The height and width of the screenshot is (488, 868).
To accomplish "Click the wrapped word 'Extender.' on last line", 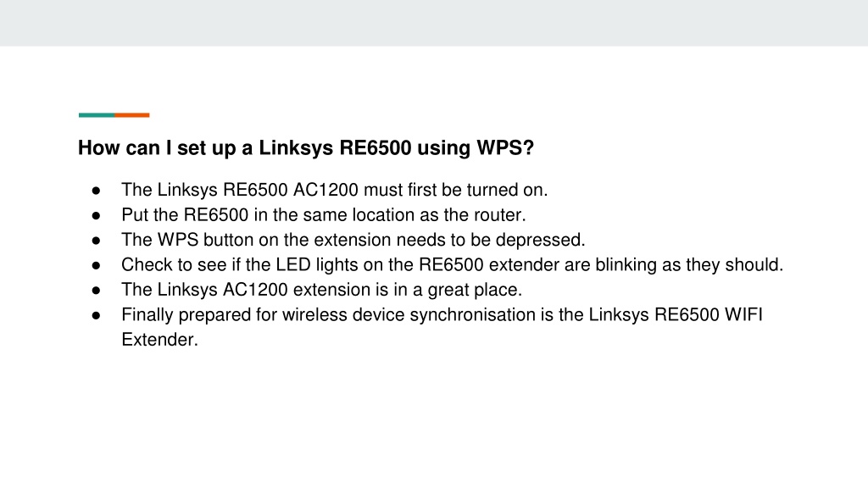I will (159, 339).
